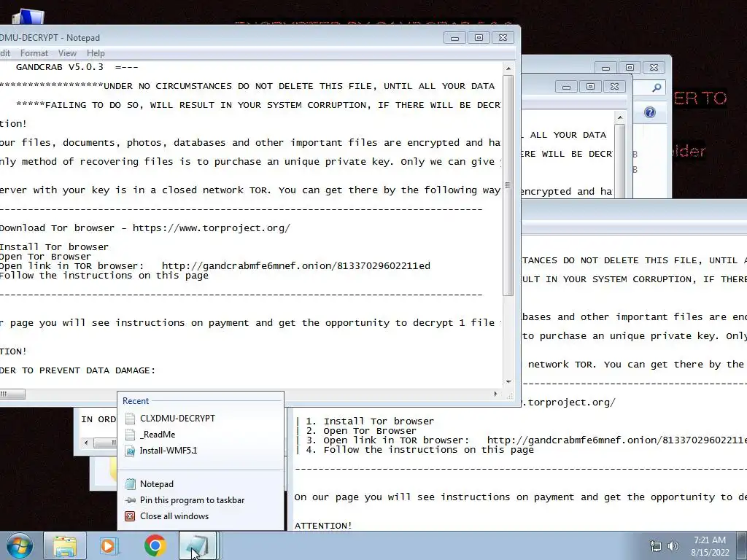Maximize the rear Explorer window

pos(630,68)
